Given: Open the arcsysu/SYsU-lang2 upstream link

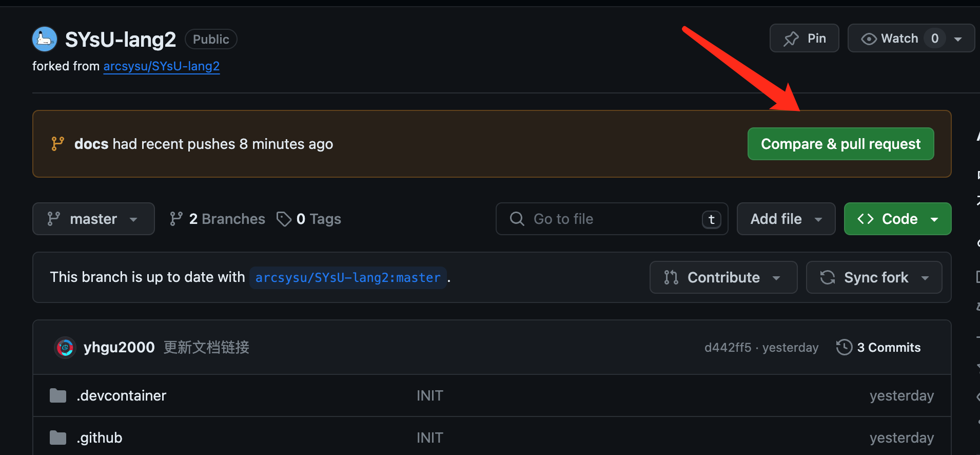Looking at the screenshot, I should [161, 66].
